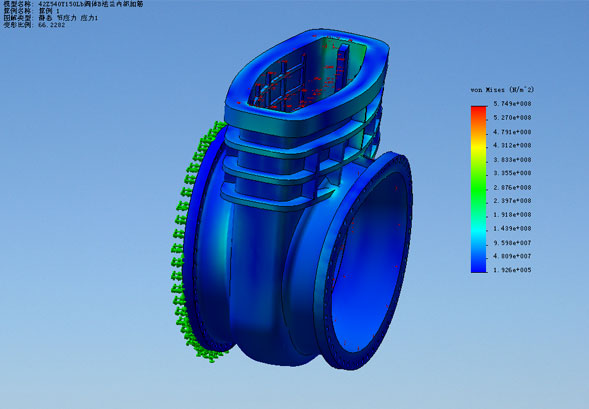Select the legend value 5.270e+008
The width and height of the screenshot is (589, 409).
(512, 118)
